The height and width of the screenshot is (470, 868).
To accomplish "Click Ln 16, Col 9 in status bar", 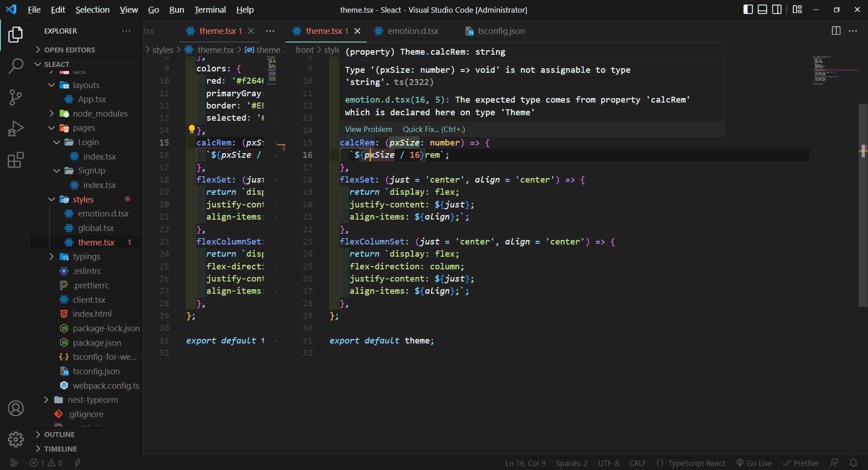I will (525, 463).
